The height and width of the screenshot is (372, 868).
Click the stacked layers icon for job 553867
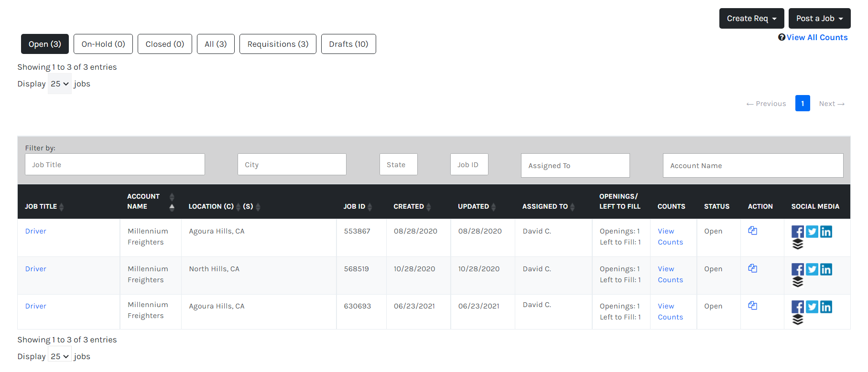click(798, 244)
